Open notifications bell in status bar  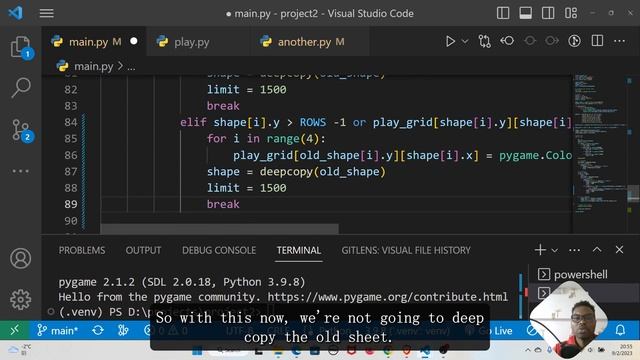[620, 330]
